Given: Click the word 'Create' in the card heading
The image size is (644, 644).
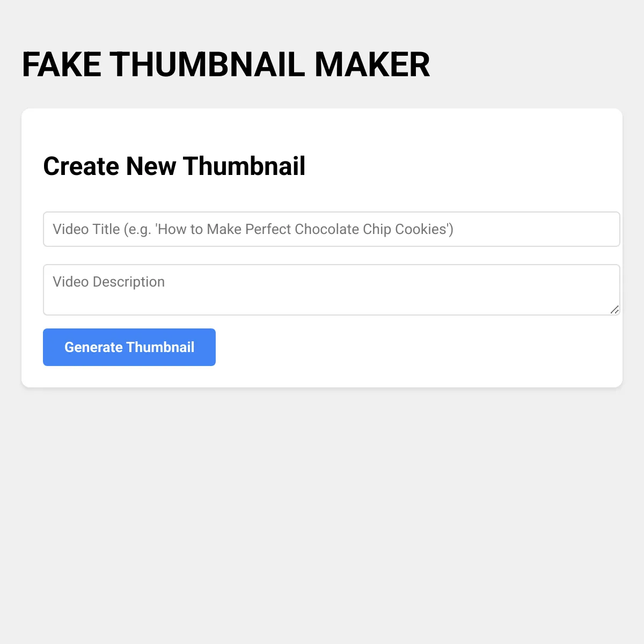Looking at the screenshot, I should [x=80, y=166].
